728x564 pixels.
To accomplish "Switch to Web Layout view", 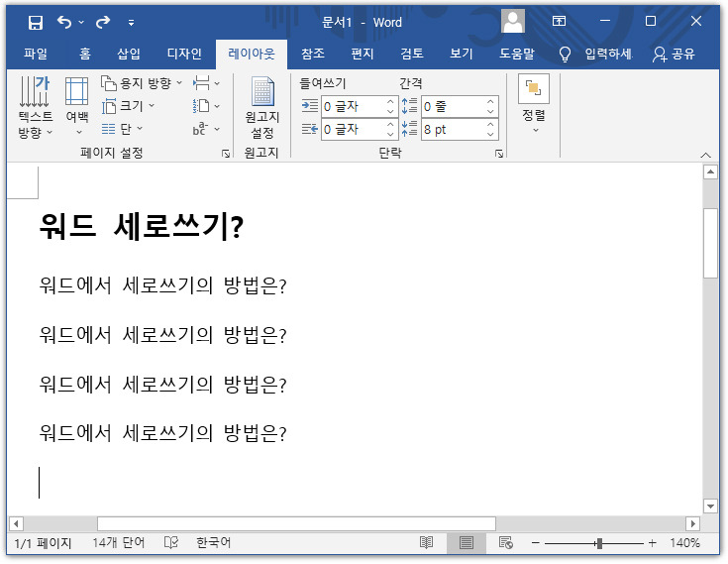I will pyautogui.click(x=505, y=542).
